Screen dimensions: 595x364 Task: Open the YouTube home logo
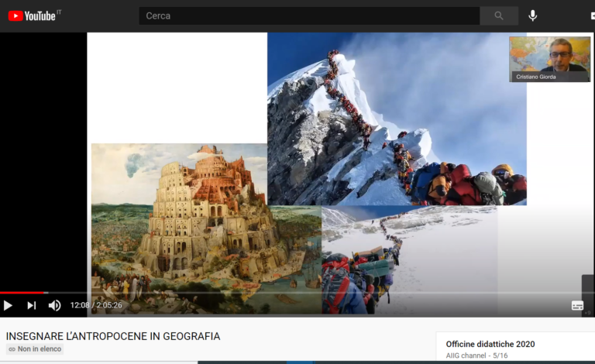pos(32,15)
